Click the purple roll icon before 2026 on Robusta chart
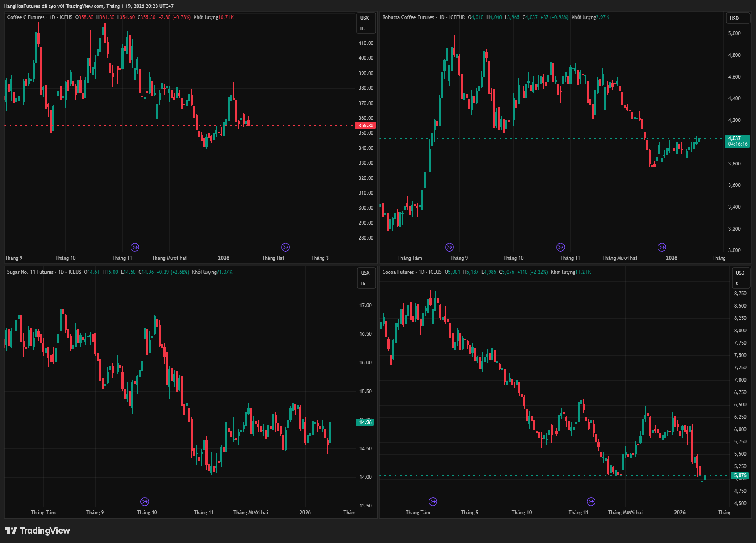756x543 pixels. coord(662,247)
